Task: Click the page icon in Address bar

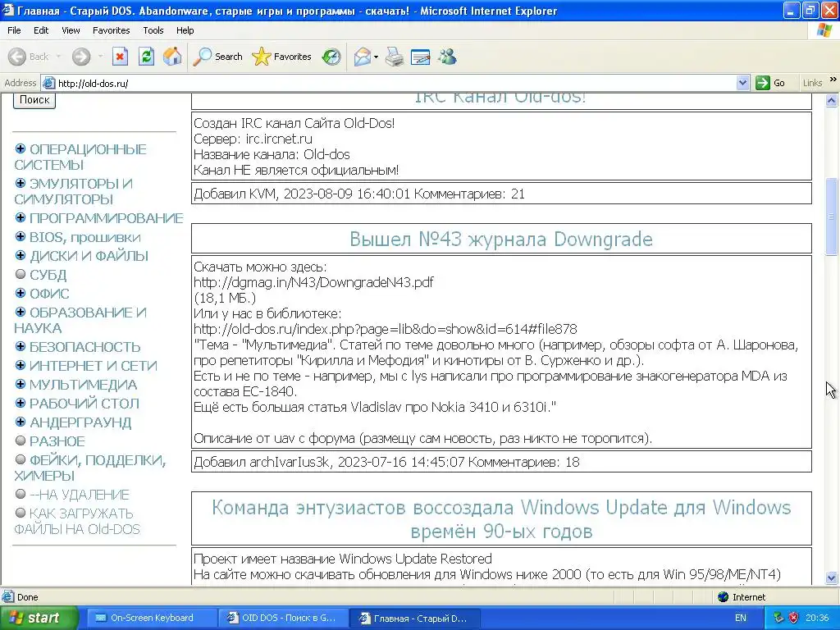Action: (48, 83)
